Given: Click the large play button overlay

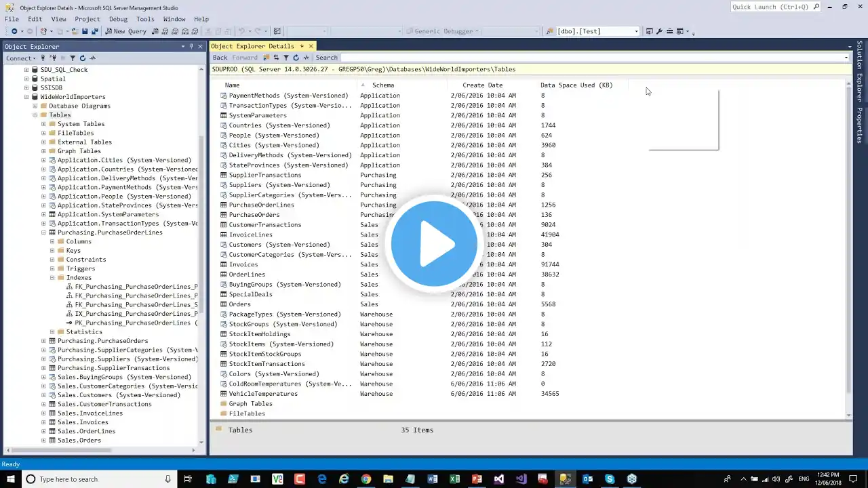Looking at the screenshot, I should point(434,243).
